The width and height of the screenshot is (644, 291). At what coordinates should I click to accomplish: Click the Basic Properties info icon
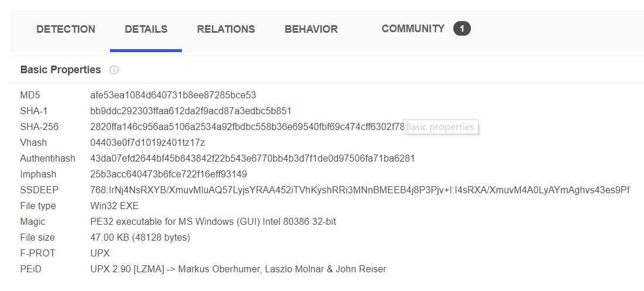point(114,70)
